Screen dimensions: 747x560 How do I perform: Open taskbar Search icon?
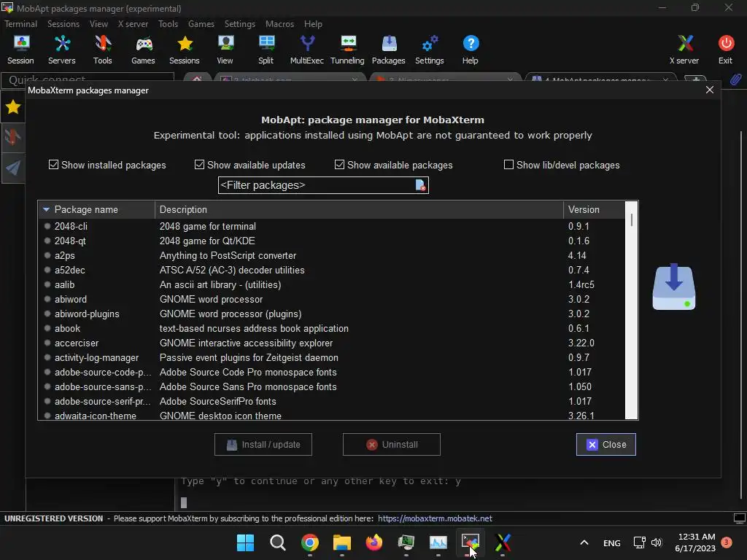pyautogui.click(x=278, y=542)
